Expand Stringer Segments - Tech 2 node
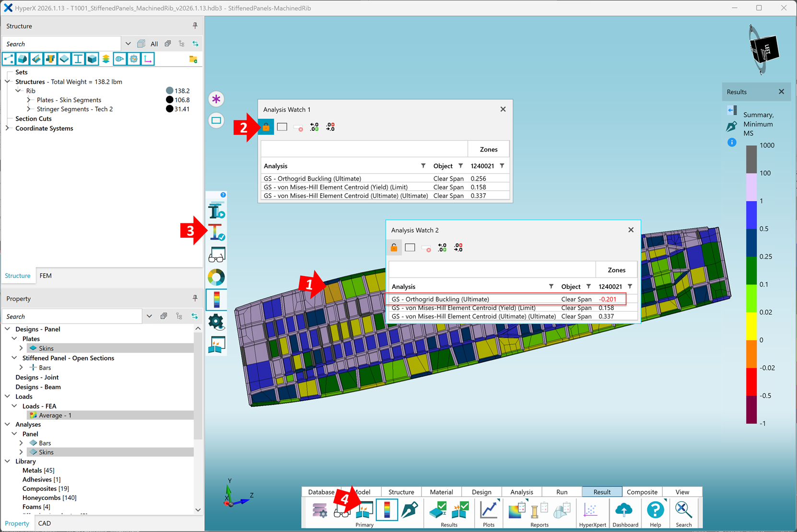The image size is (797, 532). pos(29,109)
